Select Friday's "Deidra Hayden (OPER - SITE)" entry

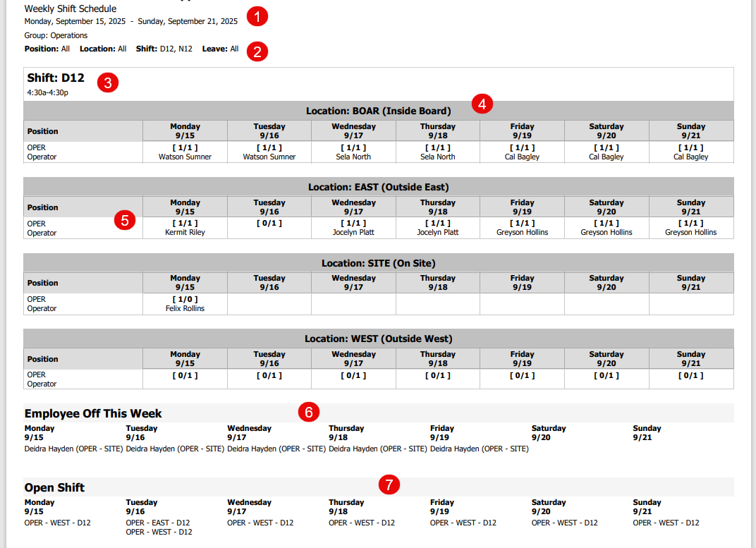click(480, 449)
